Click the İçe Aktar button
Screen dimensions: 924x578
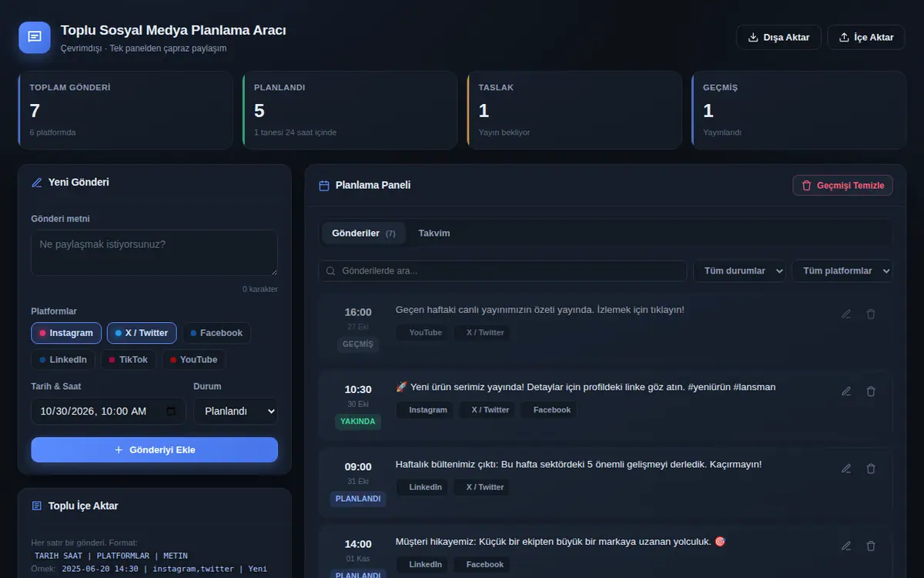click(x=866, y=37)
